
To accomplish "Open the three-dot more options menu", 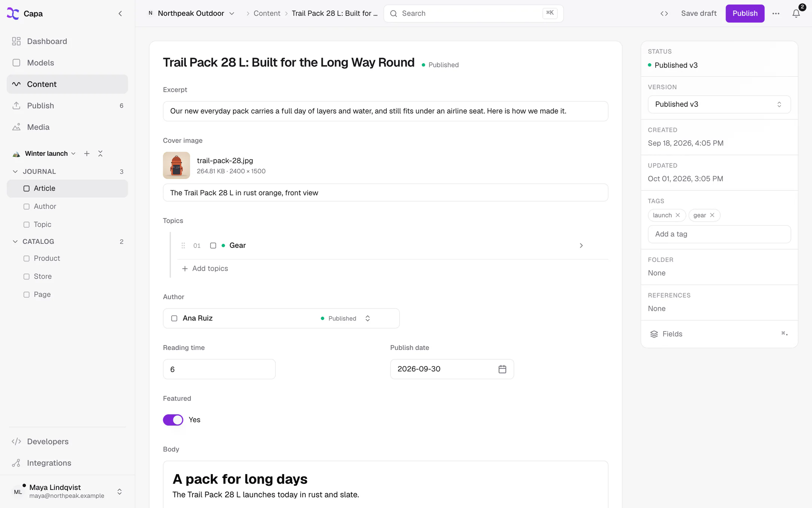I will 776,14.
